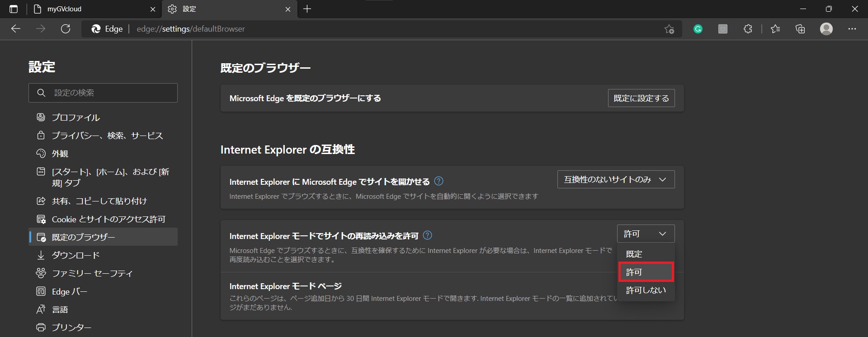Viewport: 868px width, 337px height.
Task: Choose 既定 from the dropdown list
Action: (646, 254)
